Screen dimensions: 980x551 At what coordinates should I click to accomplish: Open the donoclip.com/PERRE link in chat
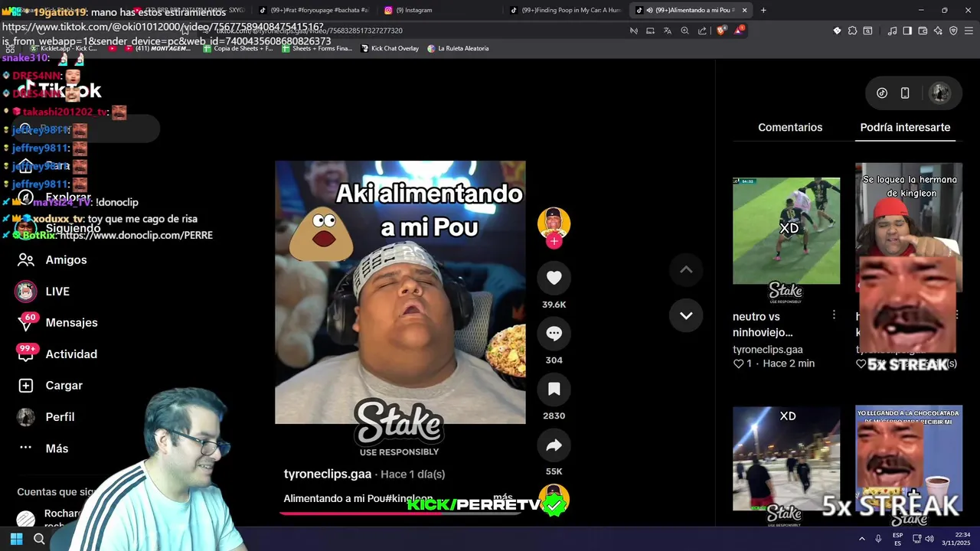[136, 236]
